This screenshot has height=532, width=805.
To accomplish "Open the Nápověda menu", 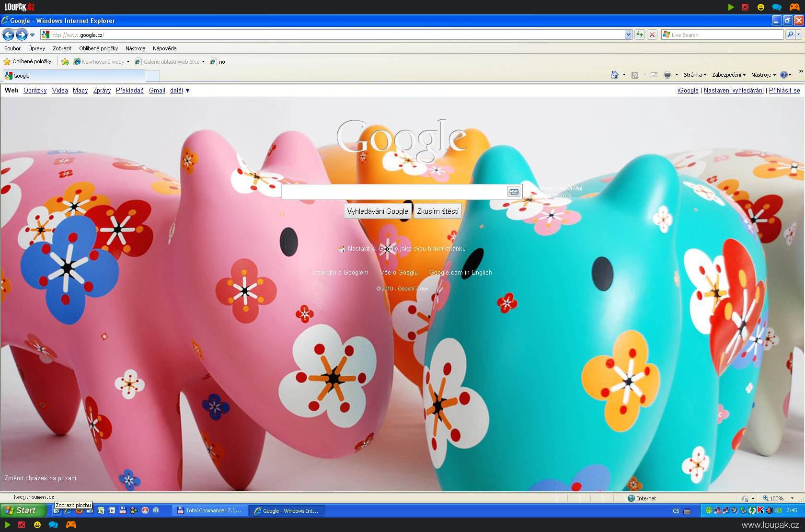I will coord(164,48).
